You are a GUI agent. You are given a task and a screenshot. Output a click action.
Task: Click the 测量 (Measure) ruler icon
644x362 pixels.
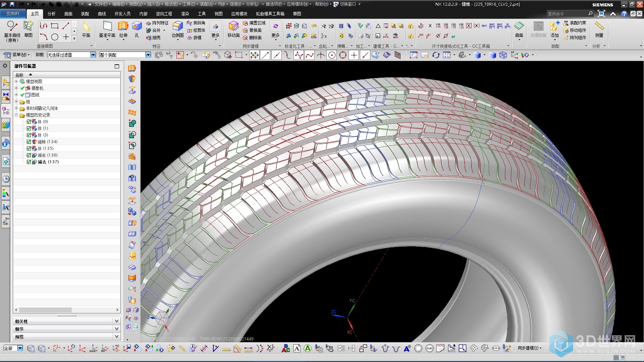point(599,29)
